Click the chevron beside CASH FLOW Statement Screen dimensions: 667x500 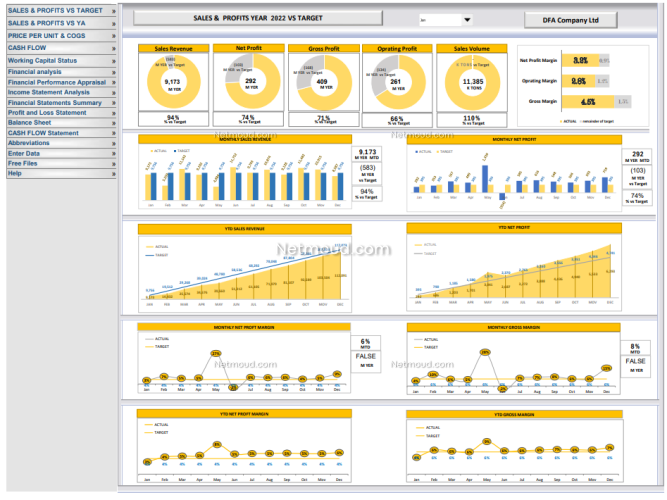(114, 133)
